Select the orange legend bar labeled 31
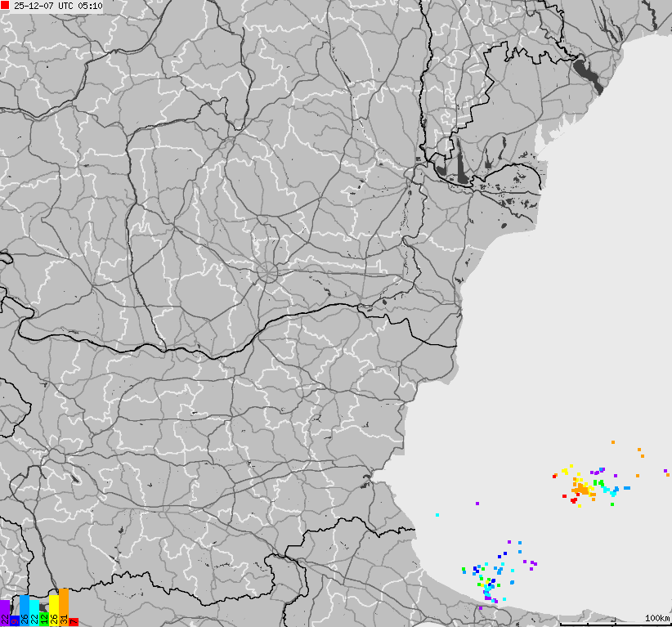Image resolution: width=672 pixels, height=627 pixels. click(x=64, y=609)
